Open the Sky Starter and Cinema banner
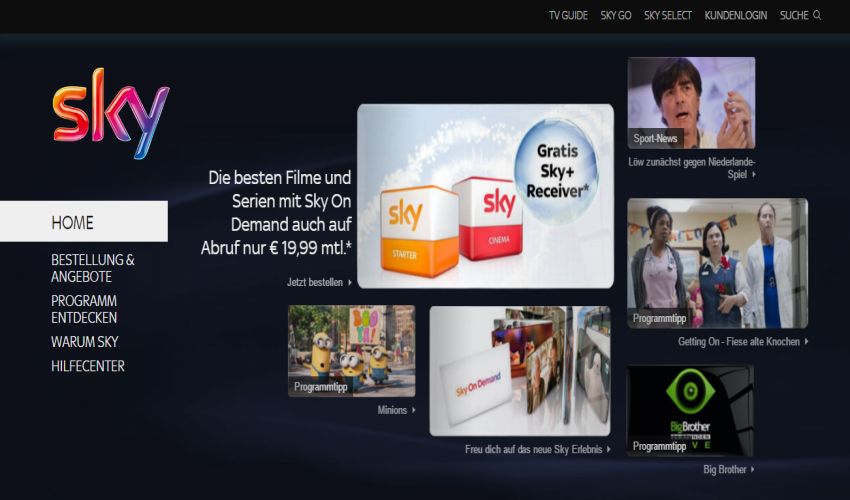The height and width of the screenshot is (500, 850). point(485,196)
